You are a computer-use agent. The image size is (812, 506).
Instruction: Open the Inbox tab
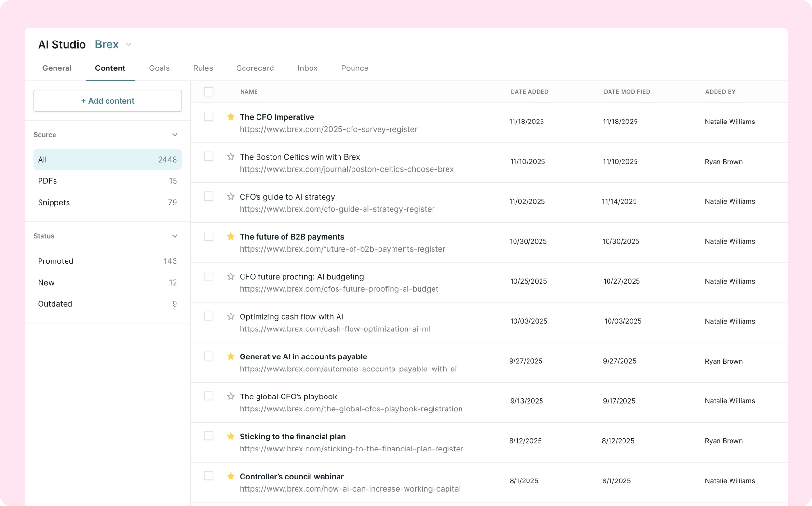[308, 68]
